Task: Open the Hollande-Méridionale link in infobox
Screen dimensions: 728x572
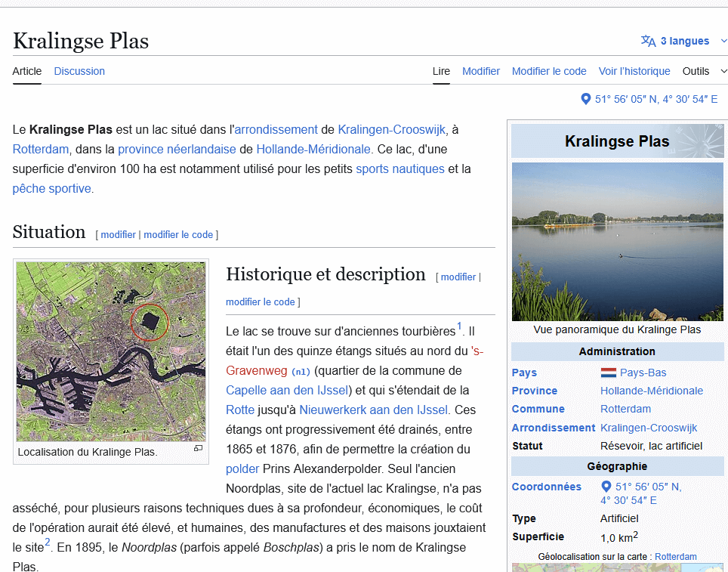Action: tap(651, 391)
